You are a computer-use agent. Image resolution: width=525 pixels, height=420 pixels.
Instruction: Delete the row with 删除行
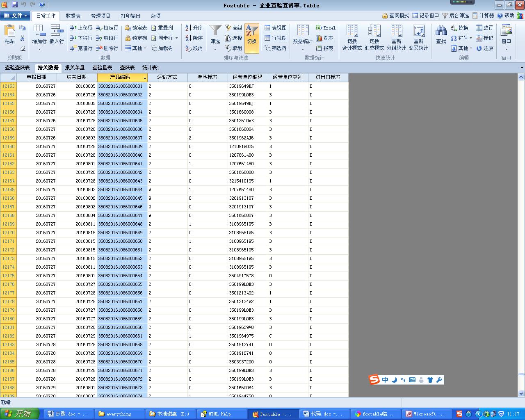point(107,48)
